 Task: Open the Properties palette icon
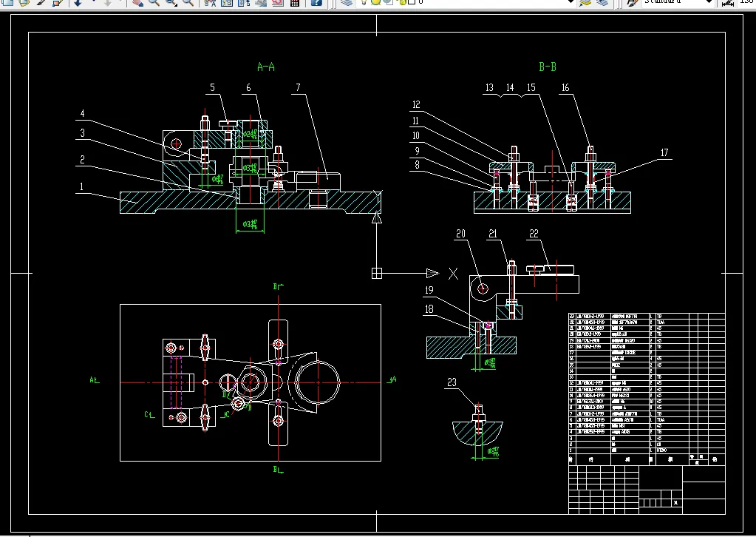209,2
